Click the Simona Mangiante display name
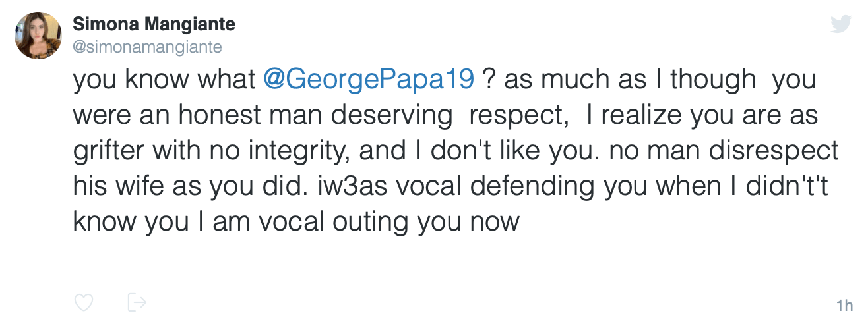The height and width of the screenshot is (328, 868). tap(154, 25)
